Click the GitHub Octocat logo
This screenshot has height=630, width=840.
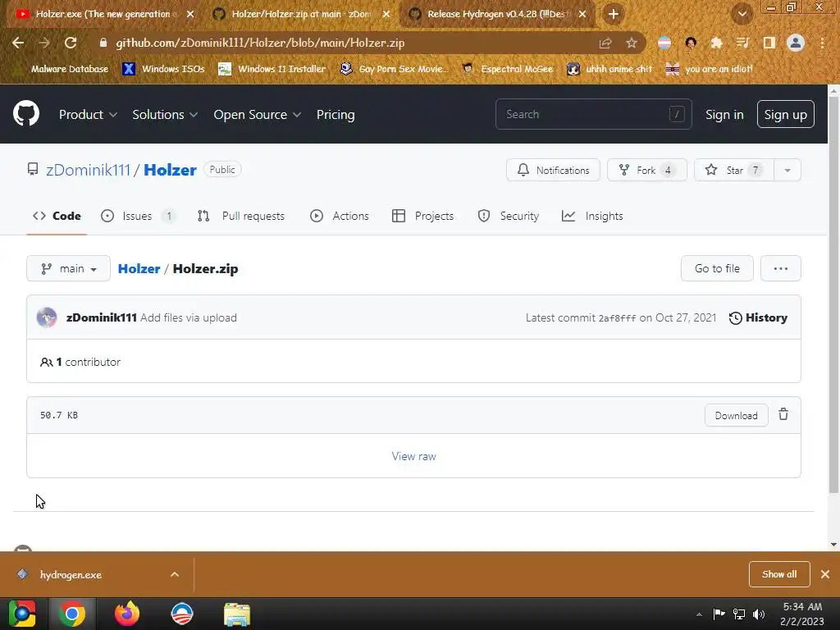(x=25, y=113)
